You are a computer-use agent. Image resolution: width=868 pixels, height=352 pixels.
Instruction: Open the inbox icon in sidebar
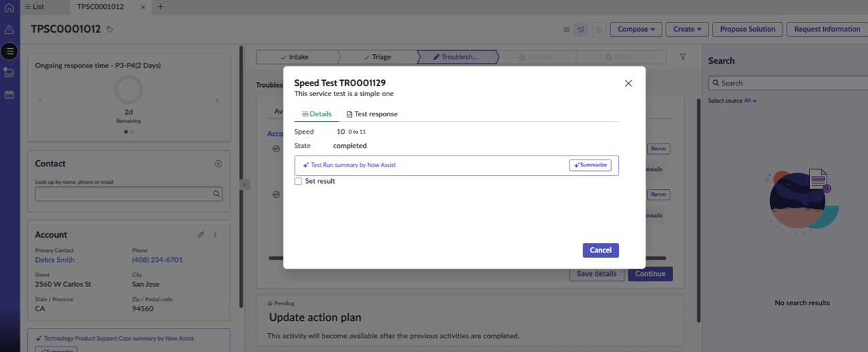click(9, 72)
